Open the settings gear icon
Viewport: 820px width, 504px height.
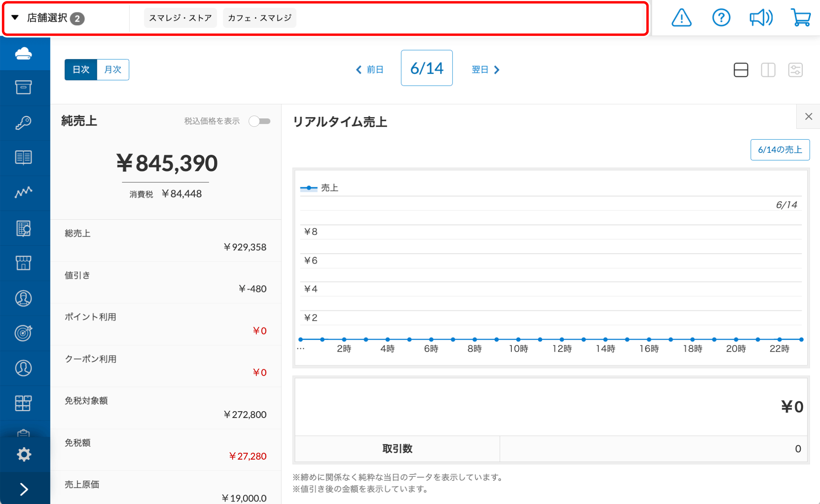click(x=24, y=454)
